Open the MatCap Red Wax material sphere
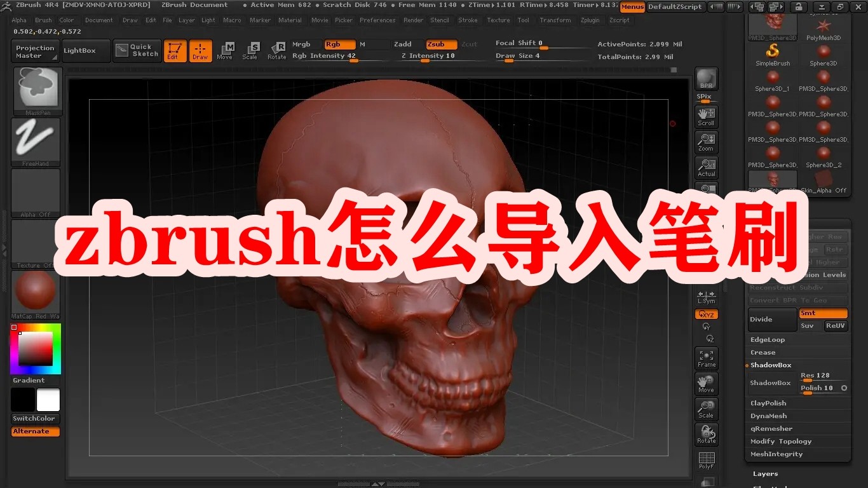The height and width of the screenshot is (488, 868). tap(36, 295)
